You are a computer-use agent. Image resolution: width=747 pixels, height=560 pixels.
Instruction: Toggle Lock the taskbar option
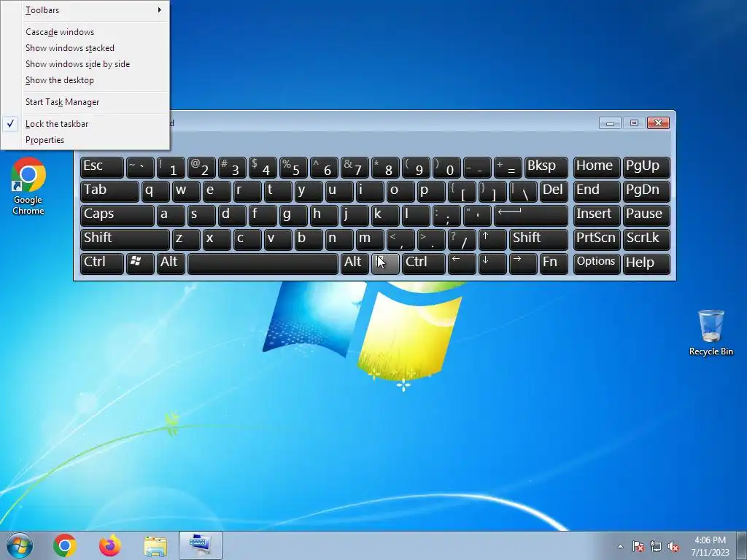click(x=85, y=124)
